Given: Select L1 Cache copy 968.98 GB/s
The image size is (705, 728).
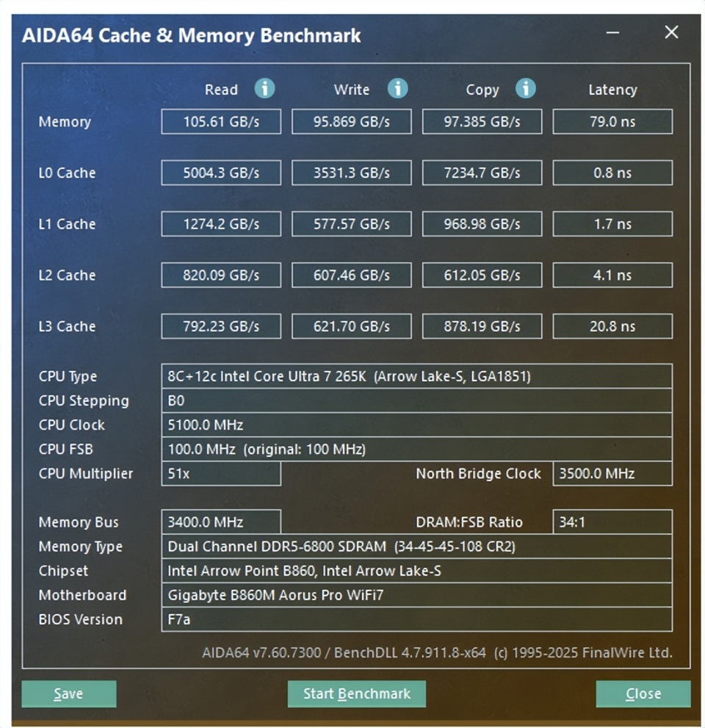Looking at the screenshot, I should point(482,224).
